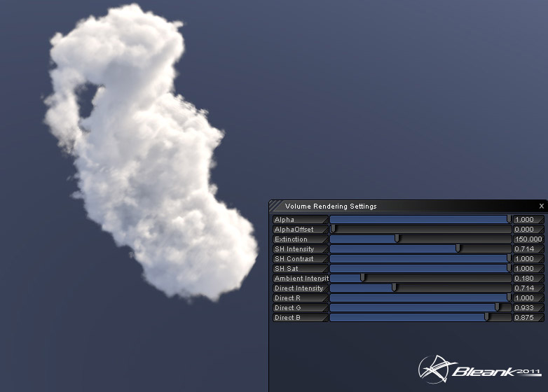Click the Bleank 2011 logo
Screen dimensions: 548x392
coord(479,370)
